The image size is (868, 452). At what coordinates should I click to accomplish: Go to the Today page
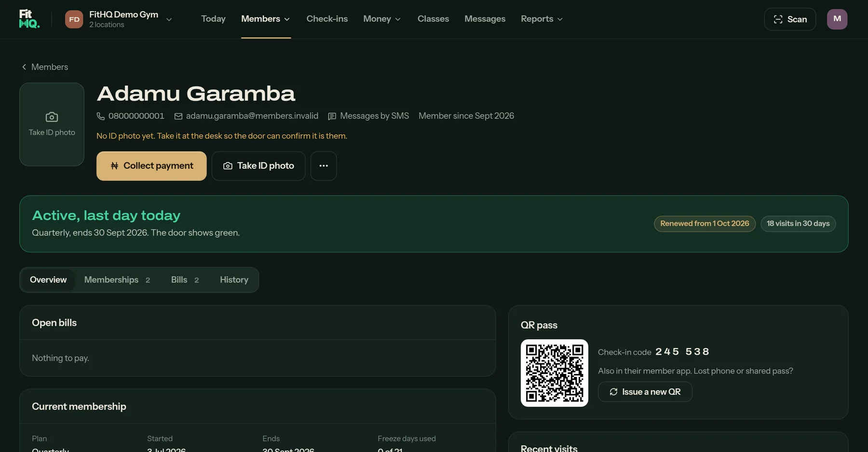pos(213,19)
